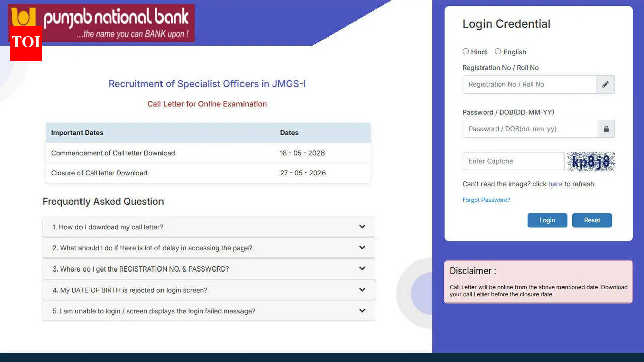Click the Reset button
The height and width of the screenshot is (362, 644).
pyautogui.click(x=592, y=220)
